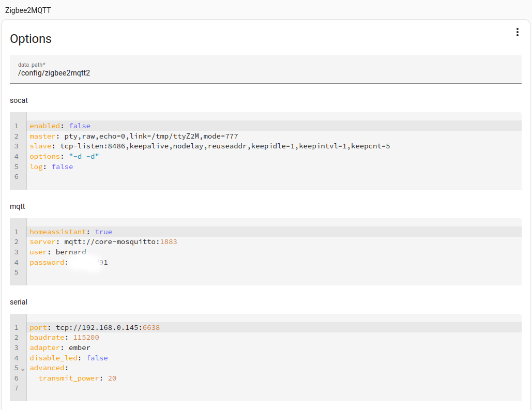
Task: Collapse the advanced section fold arrow
Action: (23, 369)
